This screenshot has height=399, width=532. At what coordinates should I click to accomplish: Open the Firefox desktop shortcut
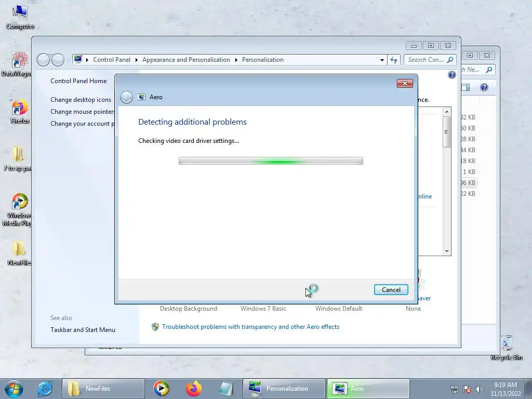pos(20,111)
